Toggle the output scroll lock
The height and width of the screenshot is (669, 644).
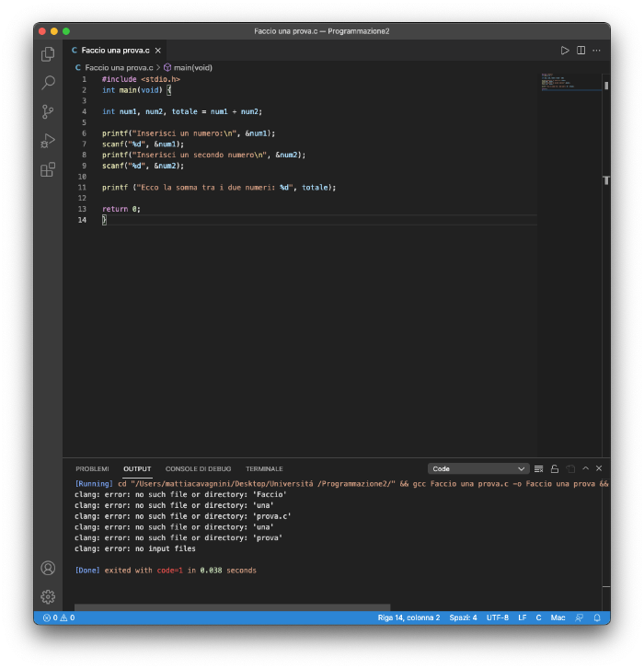click(555, 468)
